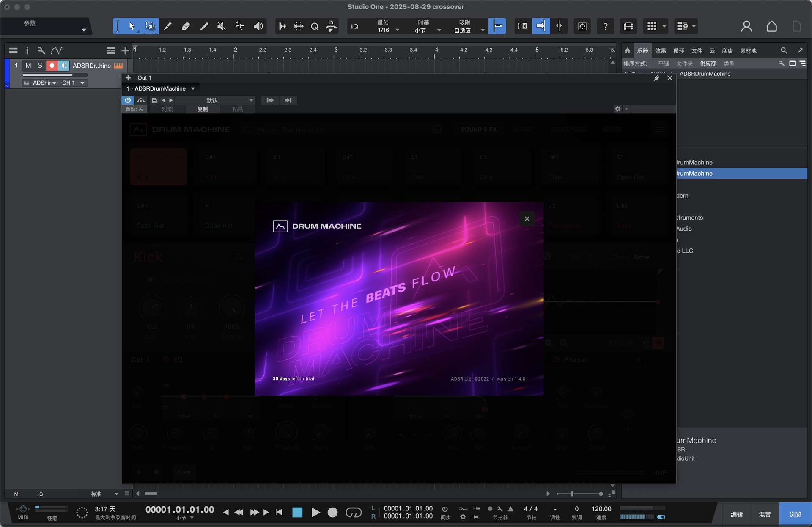Go to the Start page home icon
The height and width of the screenshot is (527, 812).
click(771, 26)
